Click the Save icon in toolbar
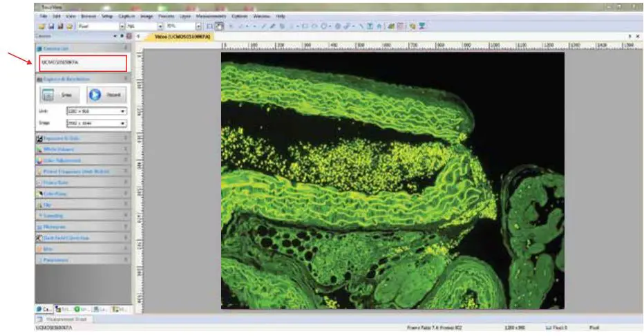 tap(50, 26)
